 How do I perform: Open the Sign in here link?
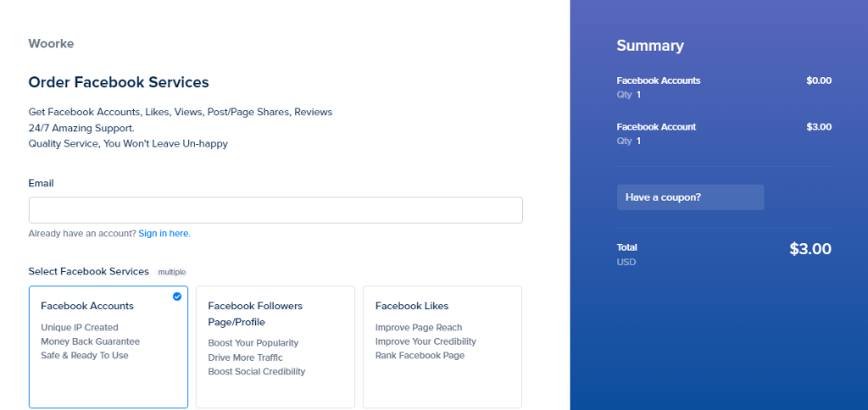click(164, 234)
